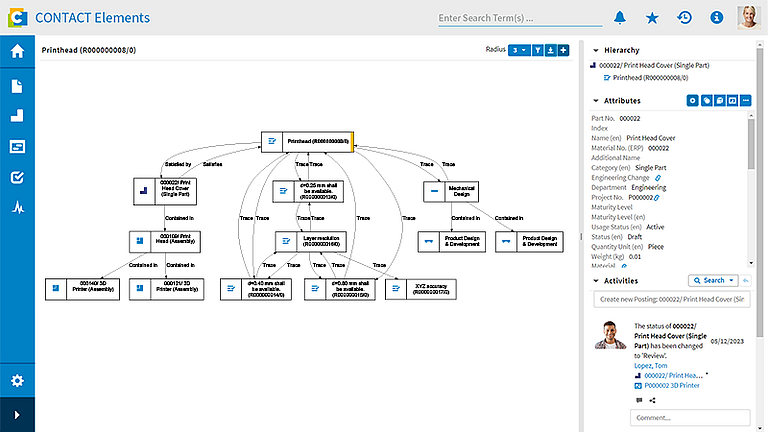Select Printhead (R000000008/0) graph node
Viewport: 768px width, 432px height.
coord(307,142)
